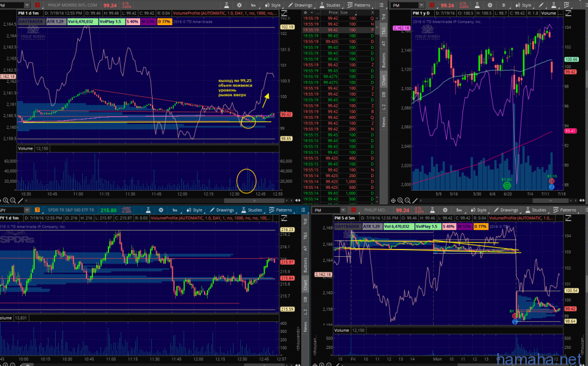Open the settings gear in the SPY chart toolbar

point(161,210)
